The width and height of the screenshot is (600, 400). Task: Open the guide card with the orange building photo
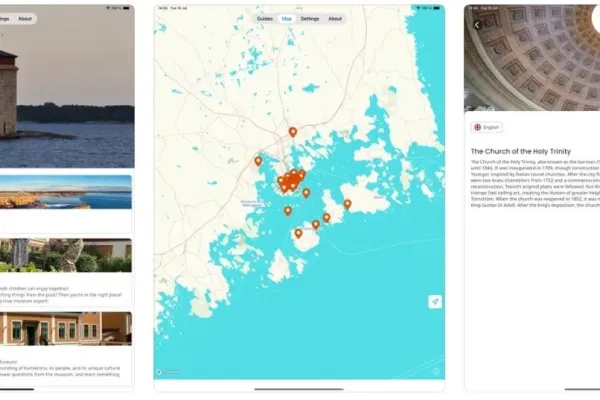pos(66,348)
